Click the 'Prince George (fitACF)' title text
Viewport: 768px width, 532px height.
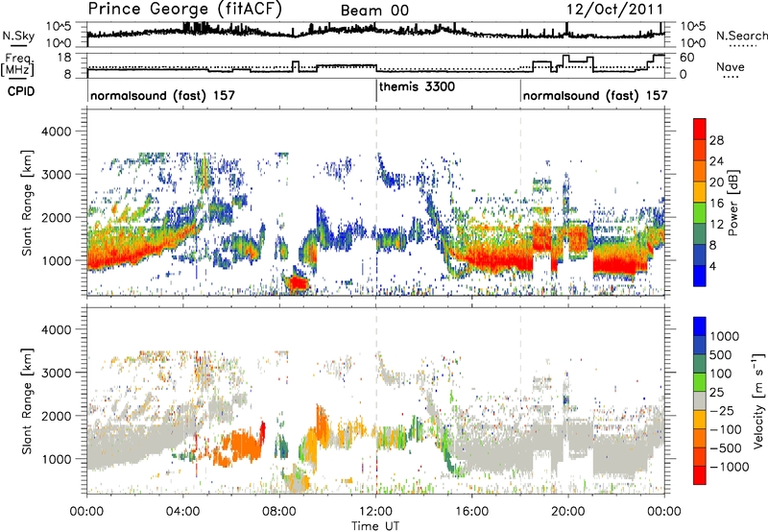[184, 10]
